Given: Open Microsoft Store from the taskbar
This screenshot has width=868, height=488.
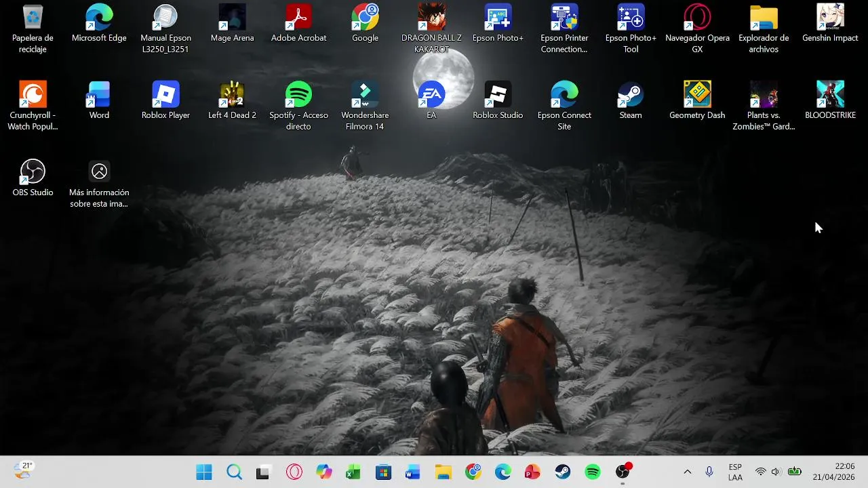Looking at the screenshot, I should click(x=383, y=472).
